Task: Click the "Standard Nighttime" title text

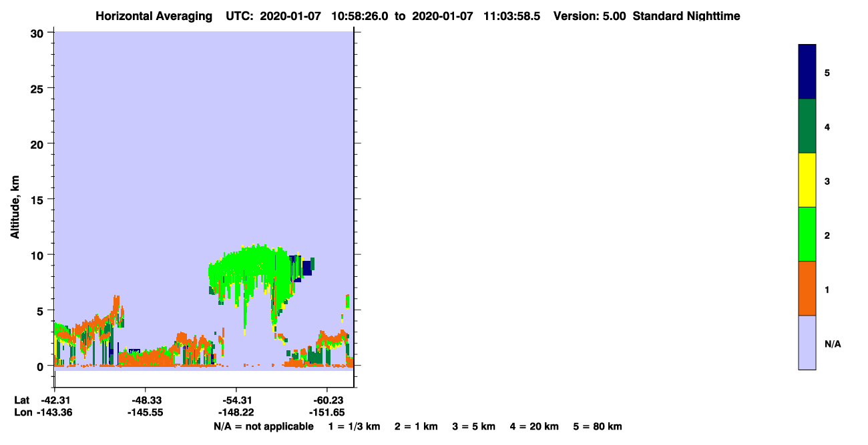Action: [x=686, y=16]
